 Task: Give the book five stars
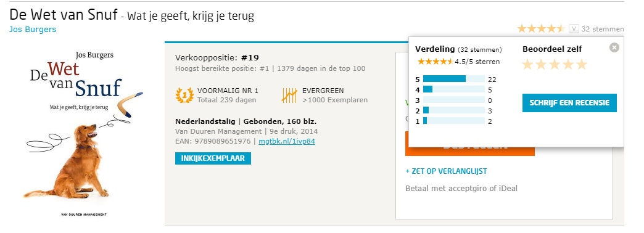tap(582, 65)
